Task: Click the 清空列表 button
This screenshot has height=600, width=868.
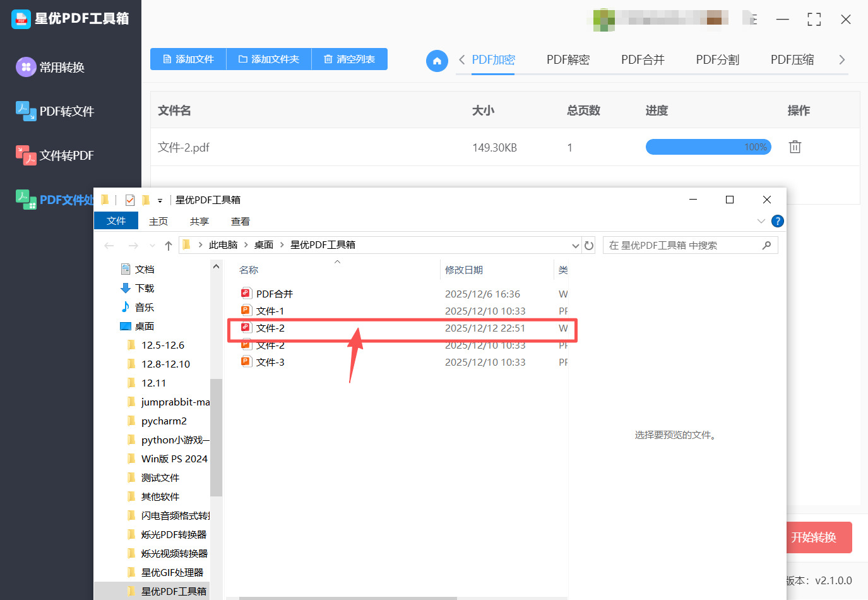Action: point(350,59)
